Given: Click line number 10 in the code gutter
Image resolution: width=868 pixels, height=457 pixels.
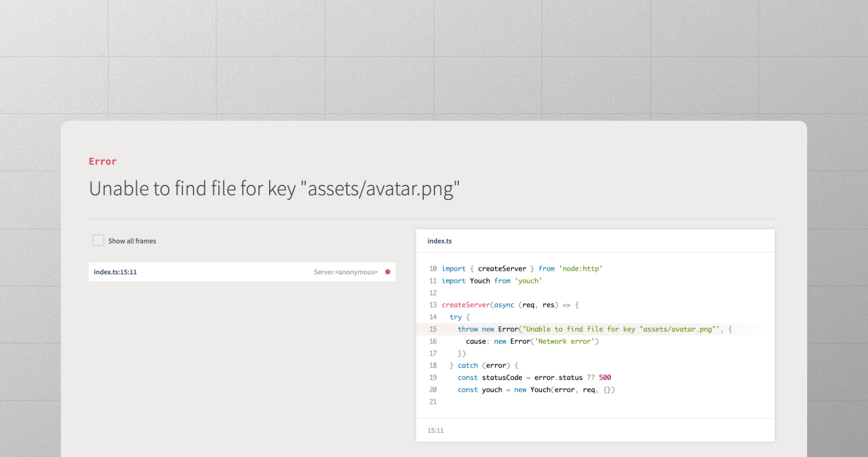Looking at the screenshot, I should 433,268.
